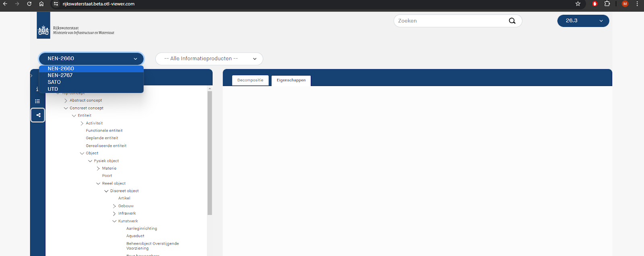The height and width of the screenshot is (256, 644).
Task: Select NEN-2767 from the dropdown list
Action: [60, 75]
